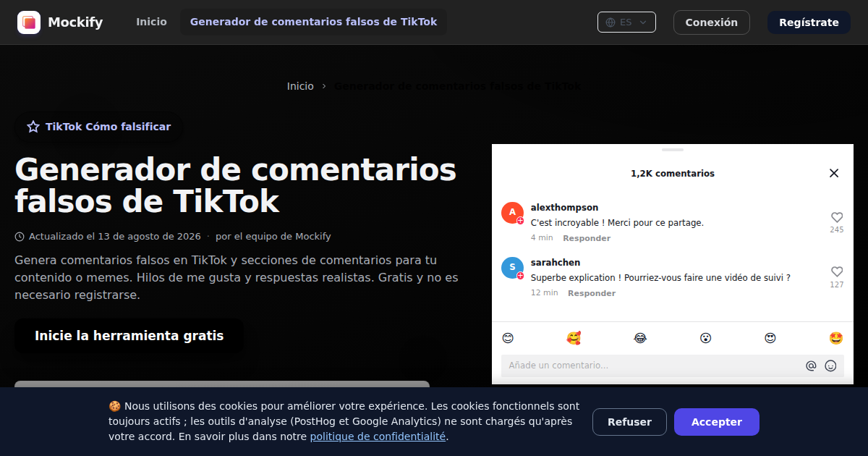Insert the laughing tears emoji
Screen dimensions: 868x456
click(639, 338)
